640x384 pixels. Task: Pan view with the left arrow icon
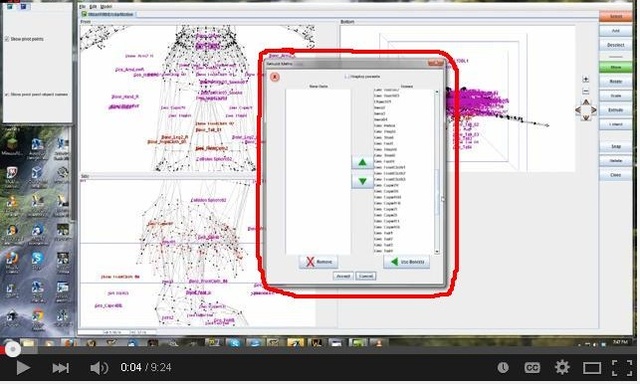(578, 110)
